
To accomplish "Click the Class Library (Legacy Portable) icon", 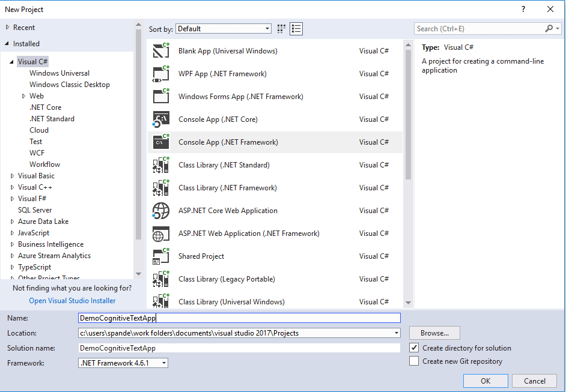I will 161,279.
